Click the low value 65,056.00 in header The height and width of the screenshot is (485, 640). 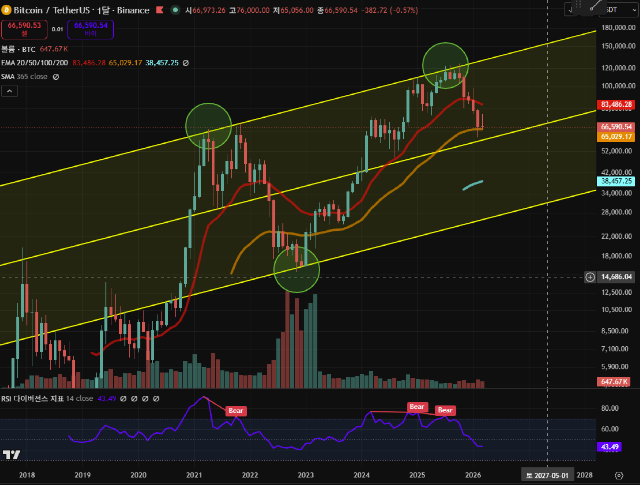click(297, 10)
